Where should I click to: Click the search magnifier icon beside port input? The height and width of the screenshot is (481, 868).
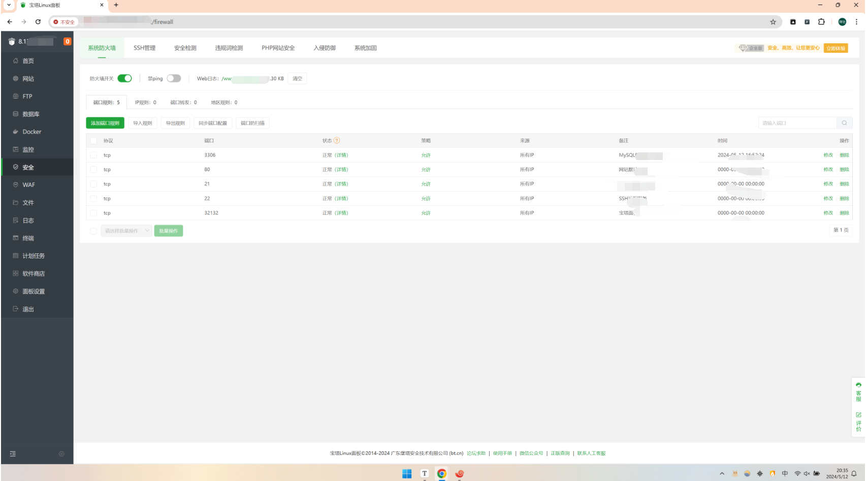tap(844, 123)
